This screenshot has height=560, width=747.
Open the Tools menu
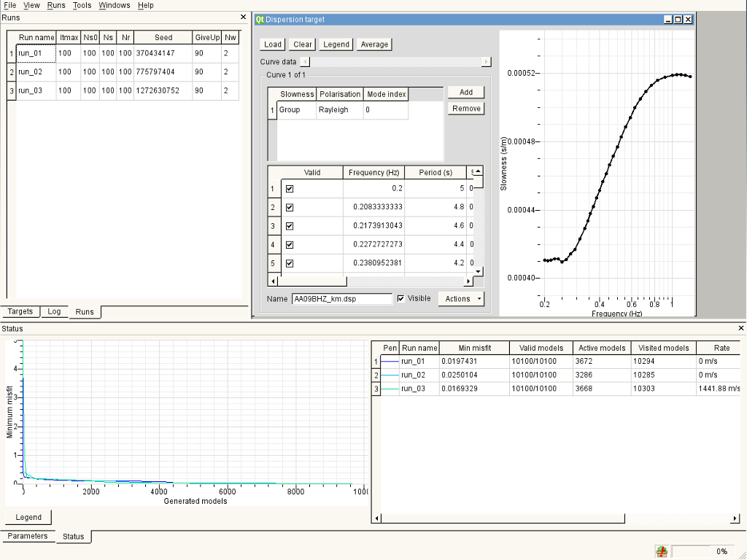82,5
